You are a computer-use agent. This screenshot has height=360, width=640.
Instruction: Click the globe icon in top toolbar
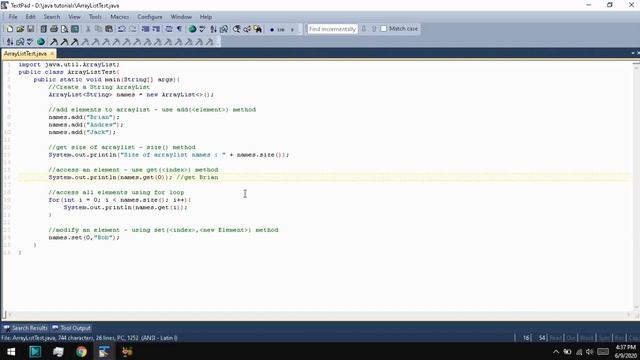(x=192, y=29)
